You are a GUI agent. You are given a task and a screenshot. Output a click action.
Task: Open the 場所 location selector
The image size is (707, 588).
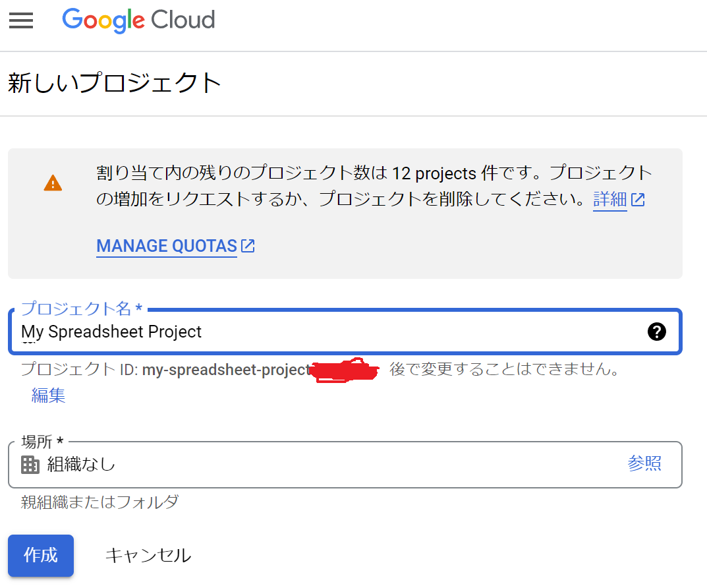[264, 465]
